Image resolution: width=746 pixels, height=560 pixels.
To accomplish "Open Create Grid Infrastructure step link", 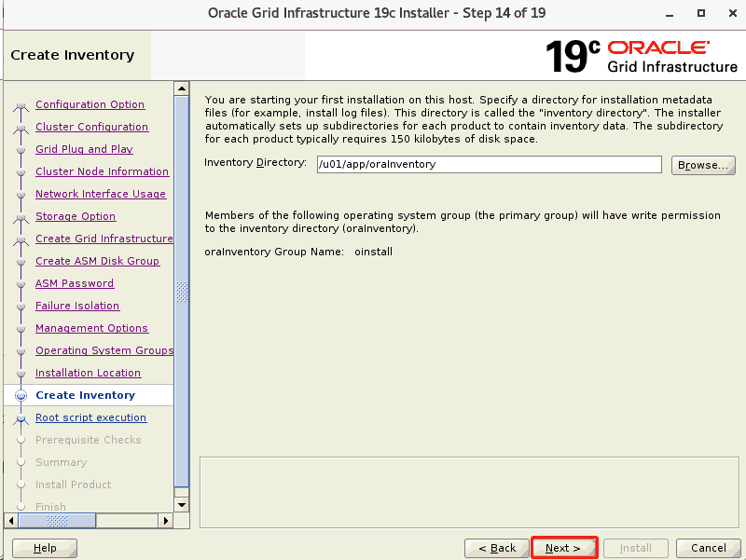I will tap(104, 239).
